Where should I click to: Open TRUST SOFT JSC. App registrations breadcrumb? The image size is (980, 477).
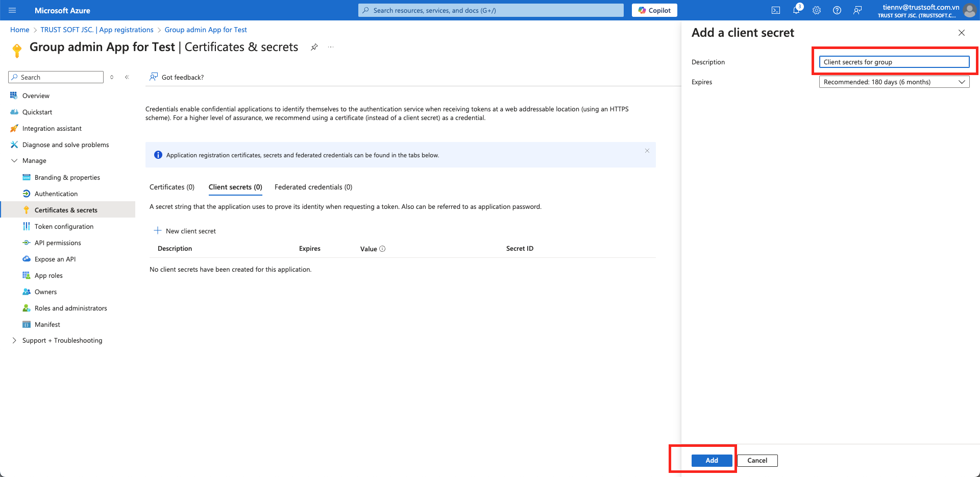[97, 30]
